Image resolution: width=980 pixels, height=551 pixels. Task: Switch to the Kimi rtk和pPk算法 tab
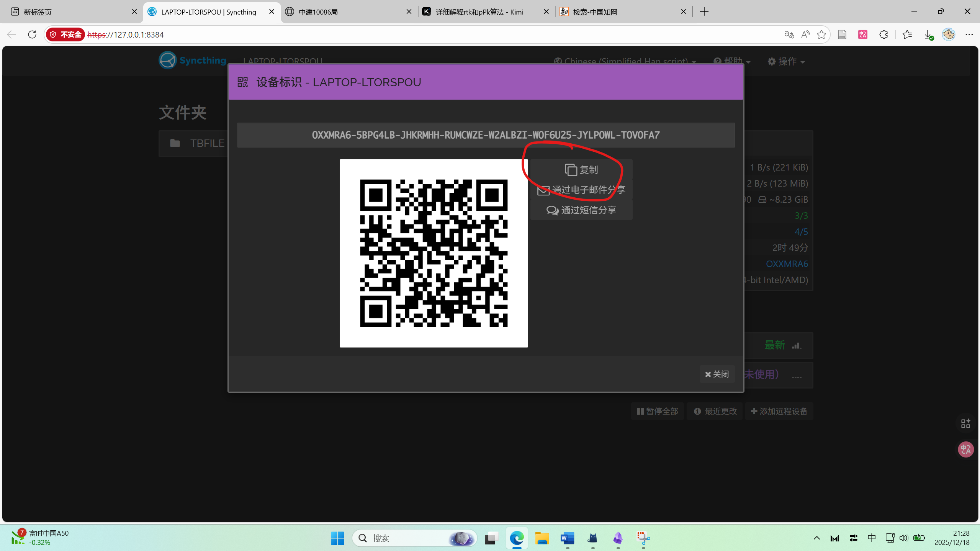click(x=486, y=11)
